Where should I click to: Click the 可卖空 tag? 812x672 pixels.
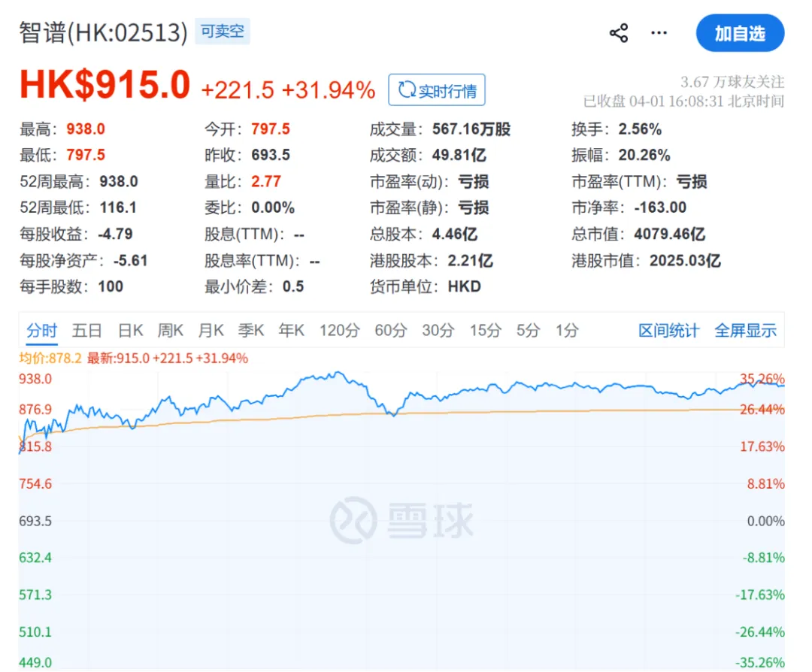click(222, 31)
